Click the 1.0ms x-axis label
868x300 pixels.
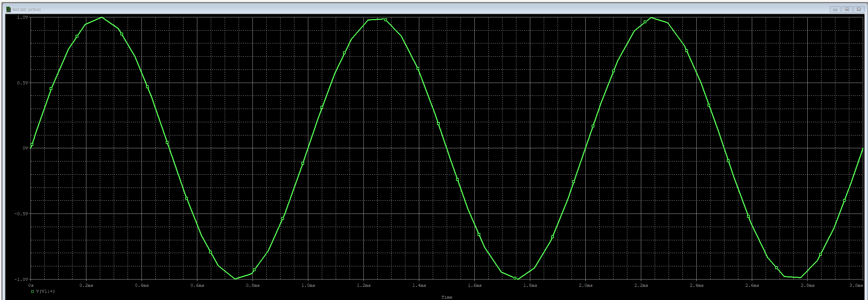tap(308, 285)
